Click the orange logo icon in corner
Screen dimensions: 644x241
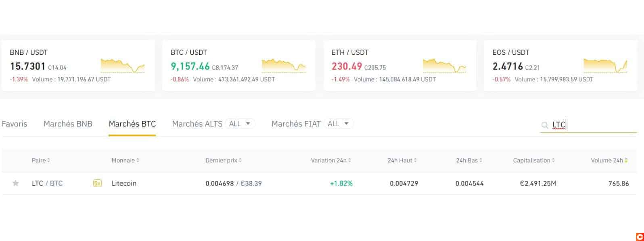pos(639,237)
